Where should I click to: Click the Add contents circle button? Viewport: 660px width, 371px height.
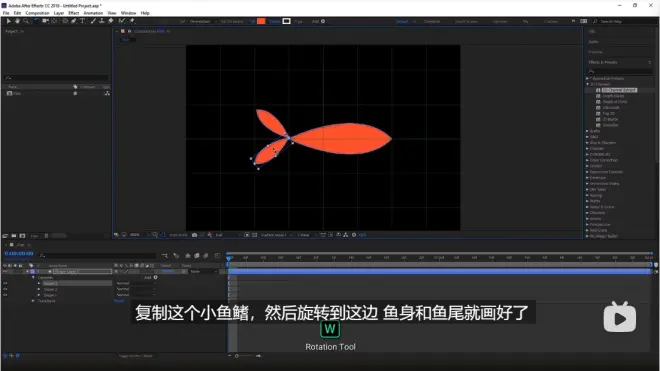pos(155,277)
